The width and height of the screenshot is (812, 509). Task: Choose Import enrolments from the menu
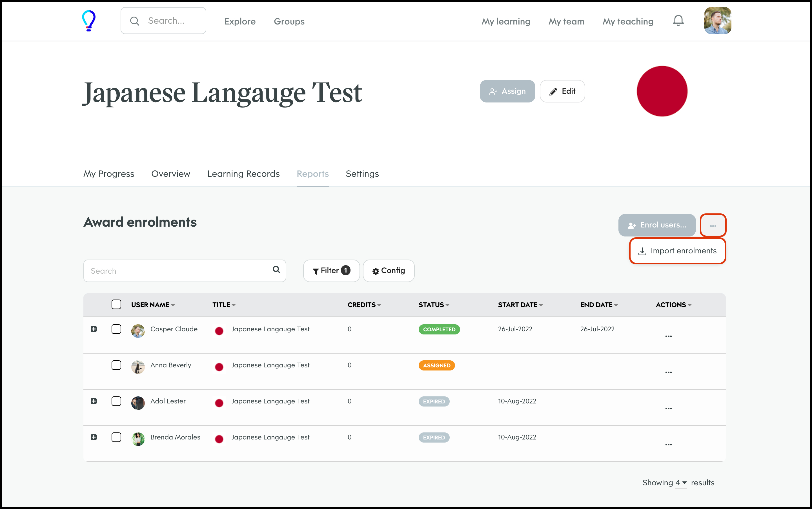[677, 251]
